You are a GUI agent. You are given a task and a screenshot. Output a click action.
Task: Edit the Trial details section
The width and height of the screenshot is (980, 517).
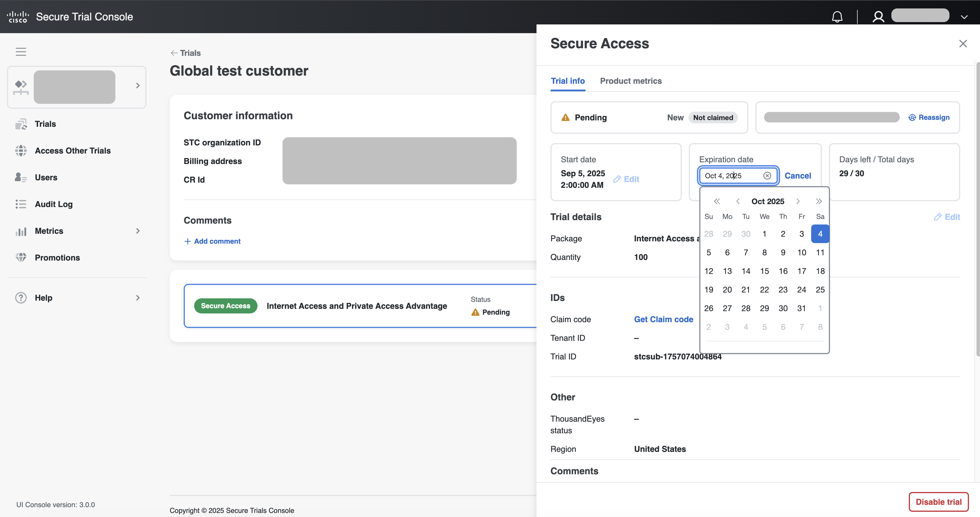click(x=947, y=217)
